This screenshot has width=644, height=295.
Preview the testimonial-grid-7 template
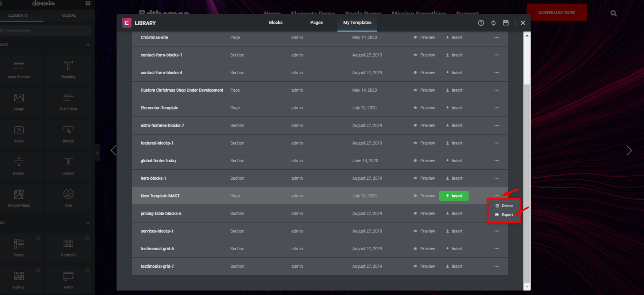pyautogui.click(x=424, y=266)
